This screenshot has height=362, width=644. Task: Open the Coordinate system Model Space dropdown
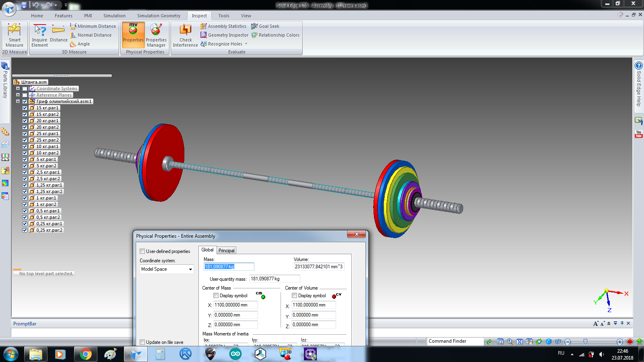point(190,269)
